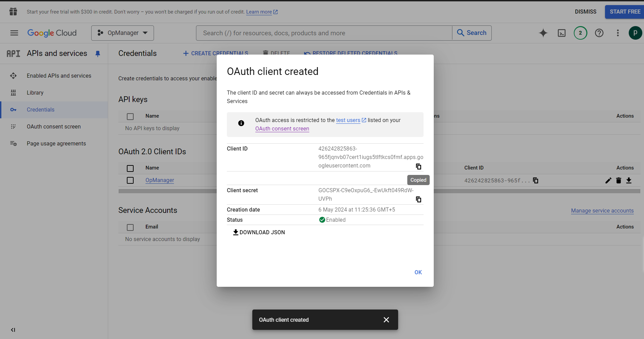Click OK to close the dialog
Viewport: 644px width, 339px height.
pos(418,272)
